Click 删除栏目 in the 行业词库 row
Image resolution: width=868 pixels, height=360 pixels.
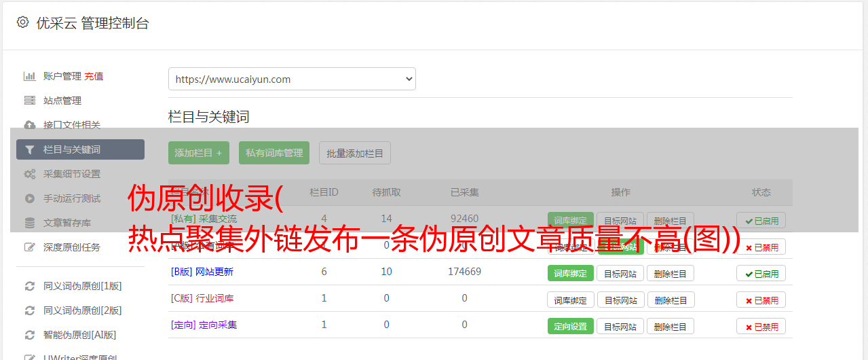pyautogui.click(x=670, y=300)
